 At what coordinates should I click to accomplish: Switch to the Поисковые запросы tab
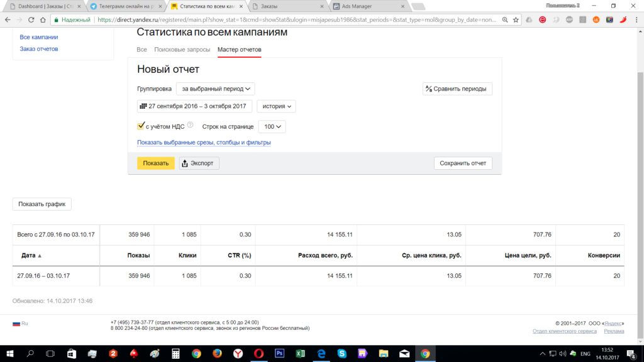[x=182, y=50]
